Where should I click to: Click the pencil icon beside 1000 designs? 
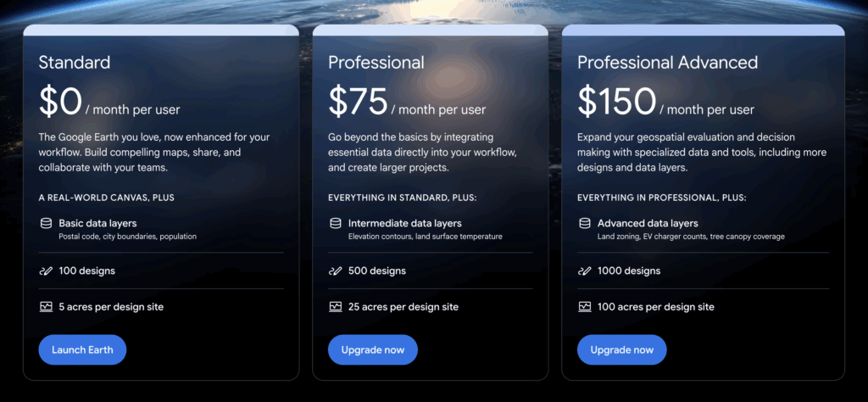585,271
